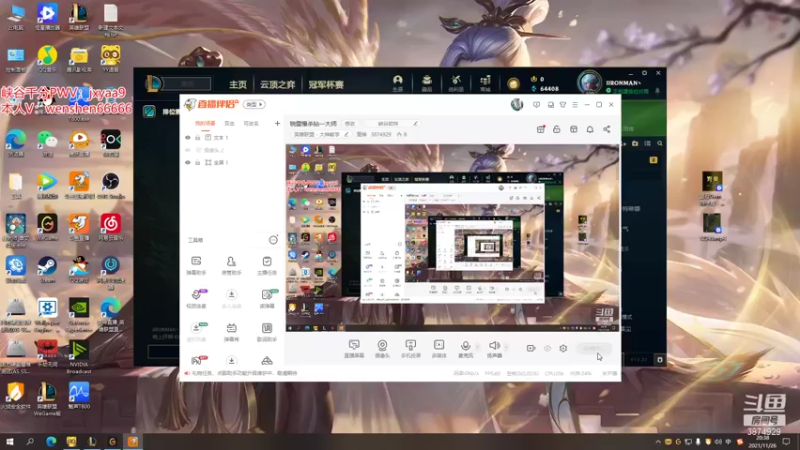The height and width of the screenshot is (450, 800).
Task: Click League client 商城 store icon
Action: pyautogui.click(x=485, y=83)
